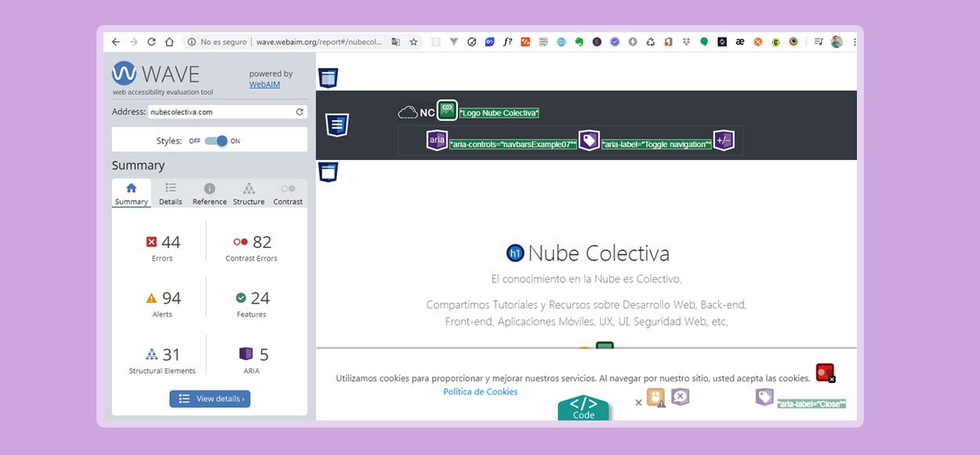
Task: Switch to the Structure tab
Action: [249, 194]
